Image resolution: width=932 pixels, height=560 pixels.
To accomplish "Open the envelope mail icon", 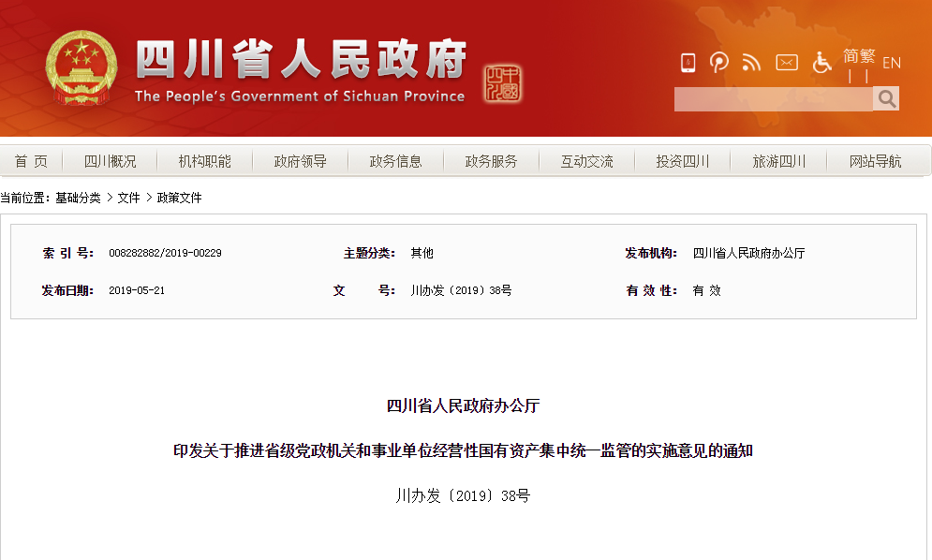I will (x=787, y=63).
